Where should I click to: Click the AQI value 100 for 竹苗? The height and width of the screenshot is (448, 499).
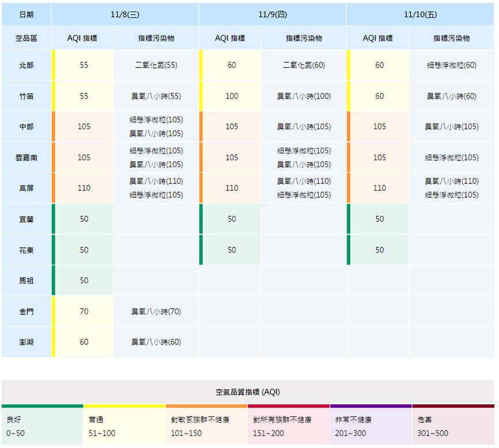(x=232, y=96)
